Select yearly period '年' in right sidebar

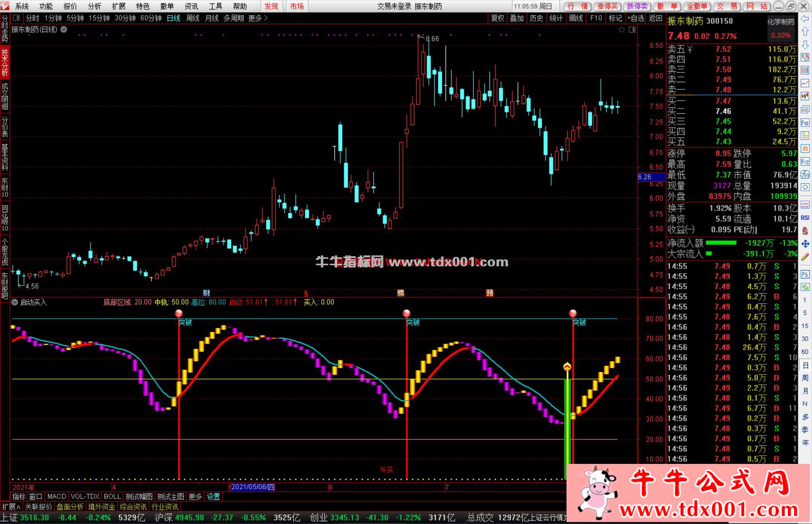805,443
